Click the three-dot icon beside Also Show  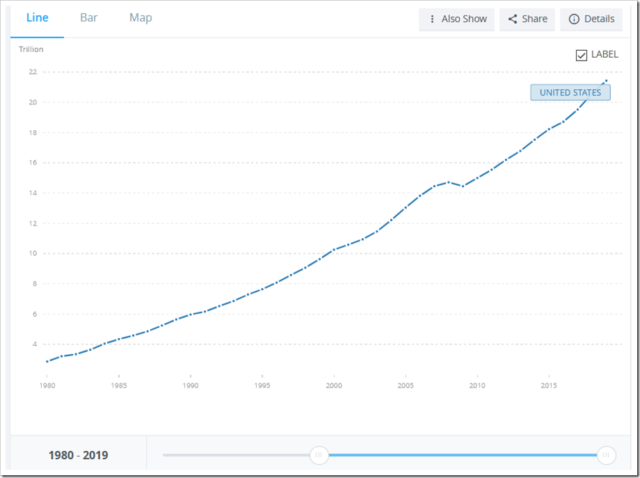[432, 19]
